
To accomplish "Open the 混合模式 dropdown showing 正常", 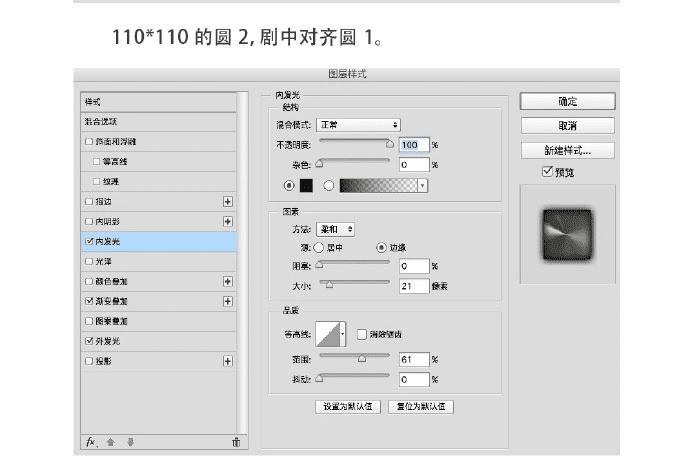I will 358,125.
